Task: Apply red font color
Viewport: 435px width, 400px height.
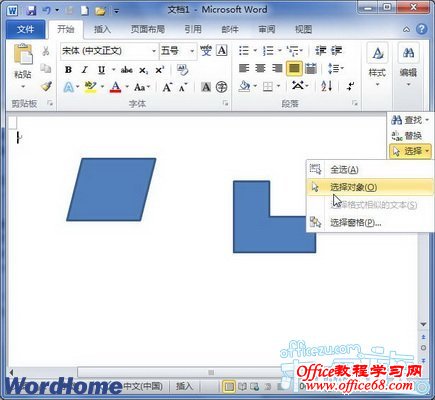Action: click(115, 87)
